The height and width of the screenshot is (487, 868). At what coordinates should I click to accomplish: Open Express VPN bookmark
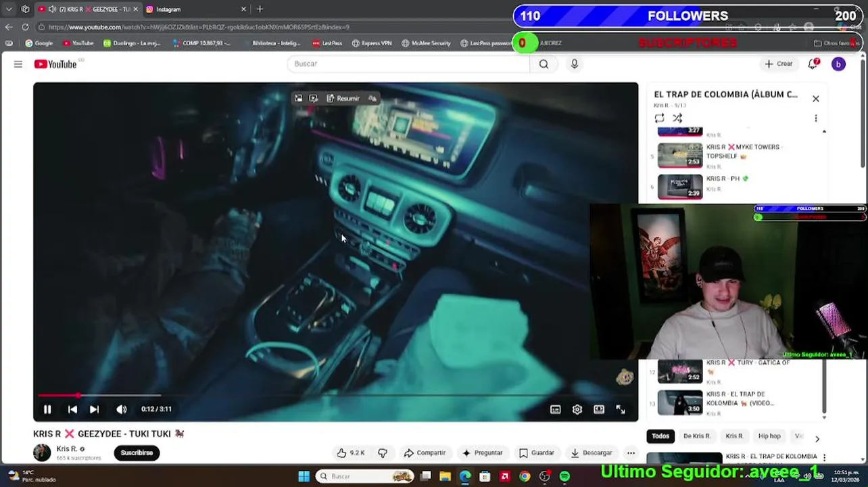click(372, 43)
